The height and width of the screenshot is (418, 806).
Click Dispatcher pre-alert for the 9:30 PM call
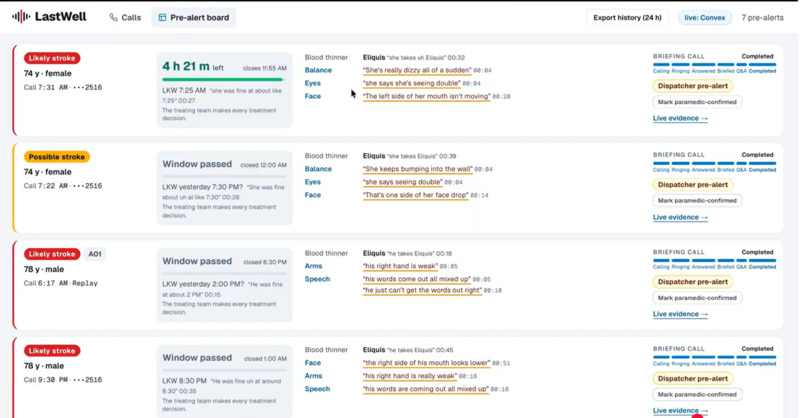pos(693,378)
